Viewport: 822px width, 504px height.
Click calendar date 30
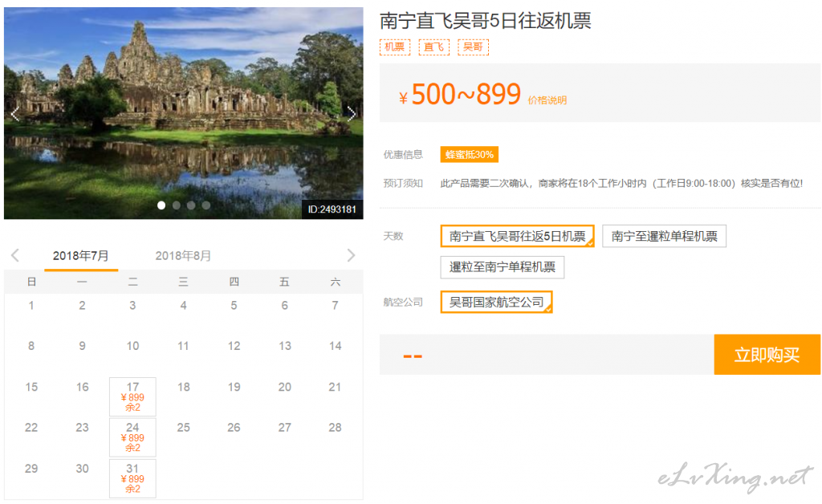pyautogui.click(x=83, y=469)
